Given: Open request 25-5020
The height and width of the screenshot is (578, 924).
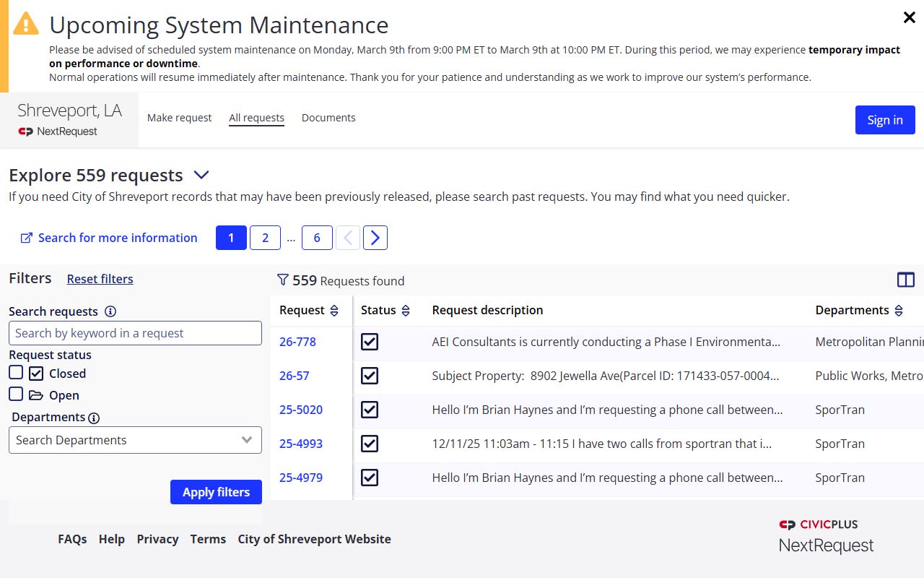Looking at the screenshot, I should 301,410.
